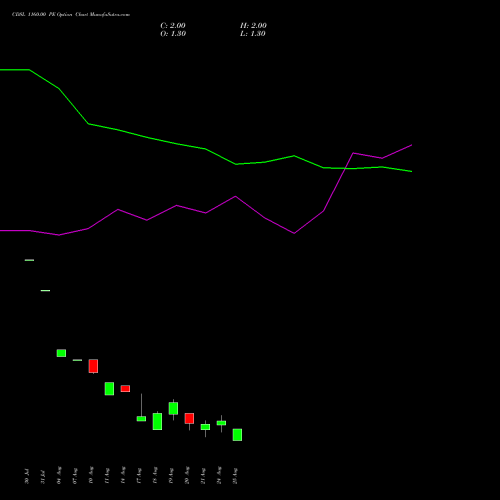Click the tall green candle above 18 Aug
Viewport: 500px width, 500px height.
click(157, 421)
